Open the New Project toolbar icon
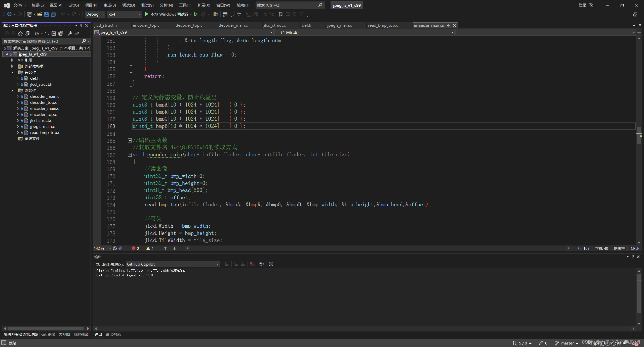This screenshot has width=644, height=347. pyautogui.click(x=30, y=14)
